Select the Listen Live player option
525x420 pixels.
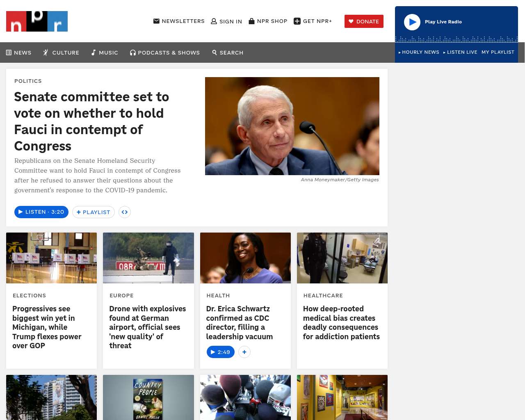point(460,52)
